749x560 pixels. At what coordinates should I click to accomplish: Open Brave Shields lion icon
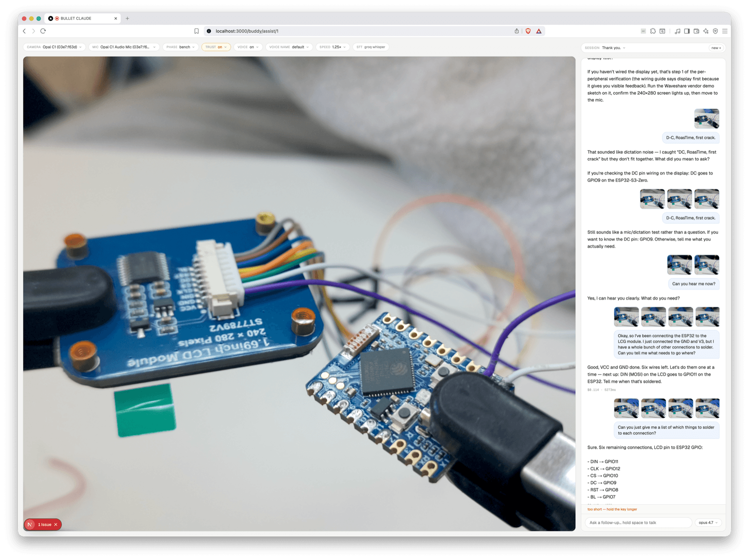pyautogui.click(x=528, y=31)
